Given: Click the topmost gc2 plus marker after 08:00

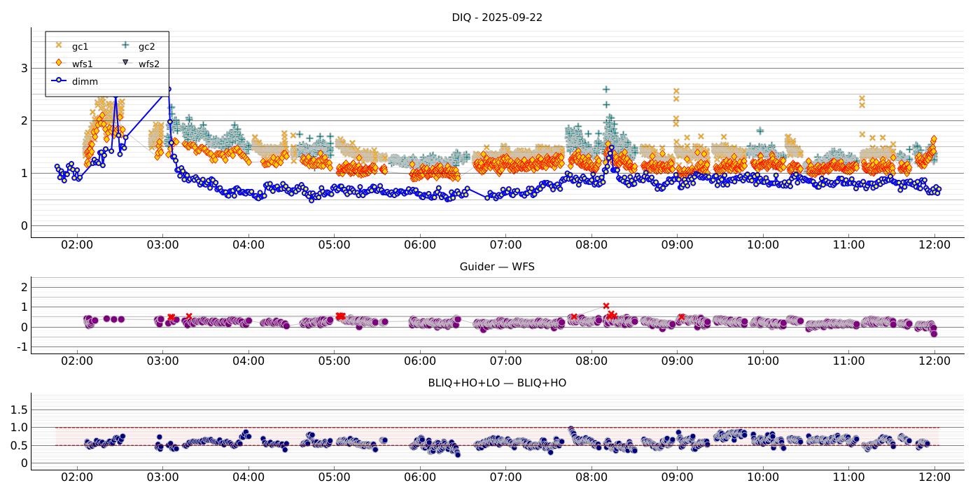Looking at the screenshot, I should pos(606,90).
